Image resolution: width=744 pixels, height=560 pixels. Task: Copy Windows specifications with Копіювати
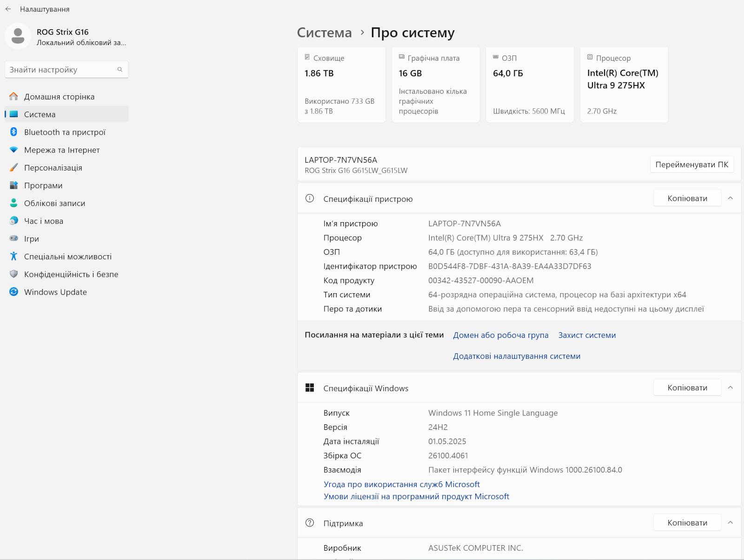(x=687, y=388)
